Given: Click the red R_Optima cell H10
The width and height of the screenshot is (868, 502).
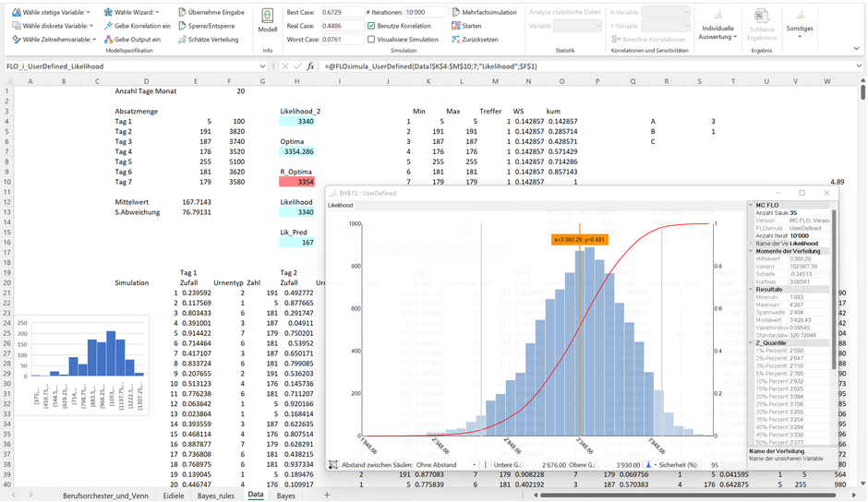Looking at the screenshot, I should tap(297, 182).
